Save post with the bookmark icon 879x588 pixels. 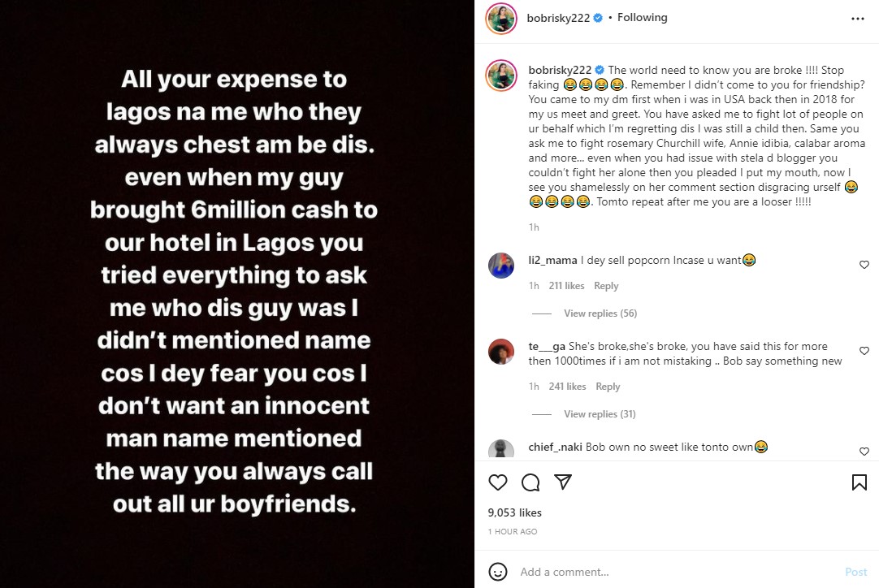pyautogui.click(x=859, y=482)
